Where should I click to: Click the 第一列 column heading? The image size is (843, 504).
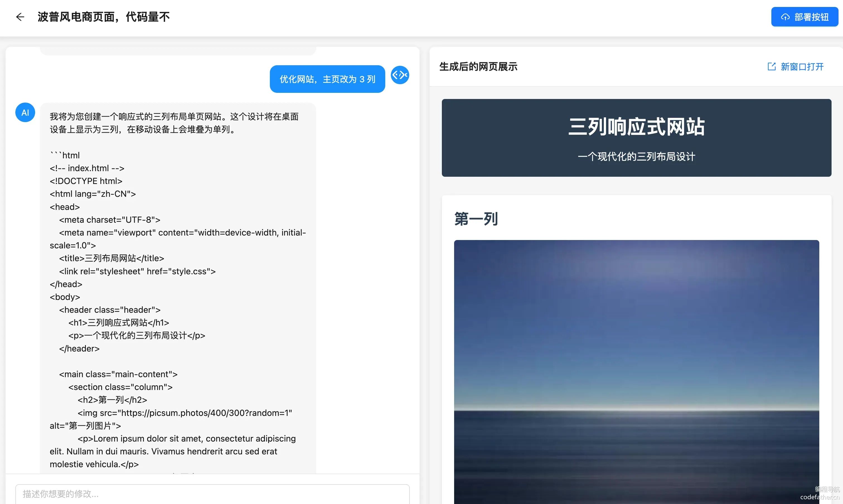(476, 219)
